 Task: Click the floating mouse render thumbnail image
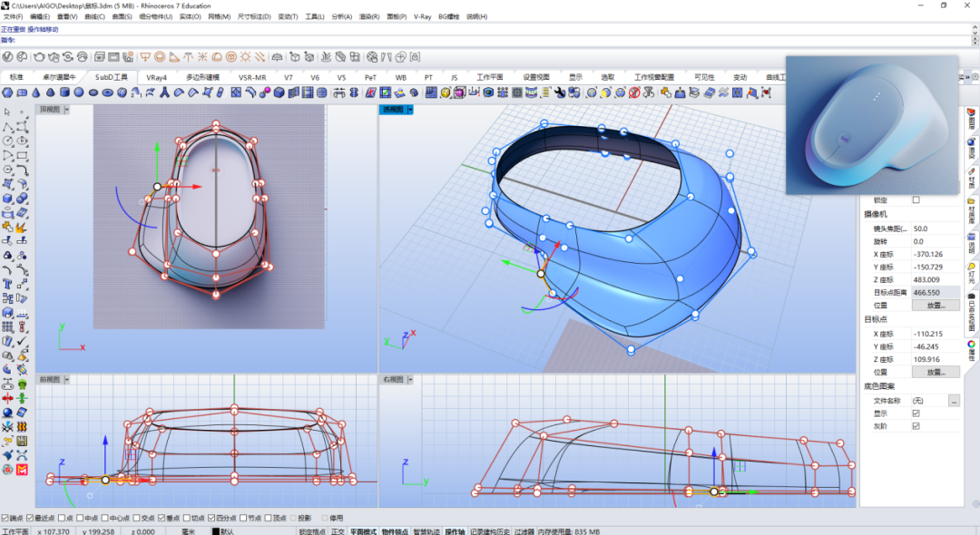(x=872, y=125)
